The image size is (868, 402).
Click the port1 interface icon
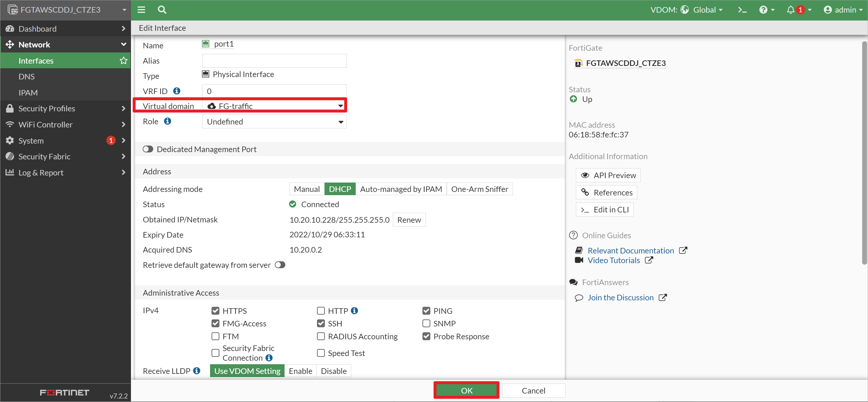206,44
